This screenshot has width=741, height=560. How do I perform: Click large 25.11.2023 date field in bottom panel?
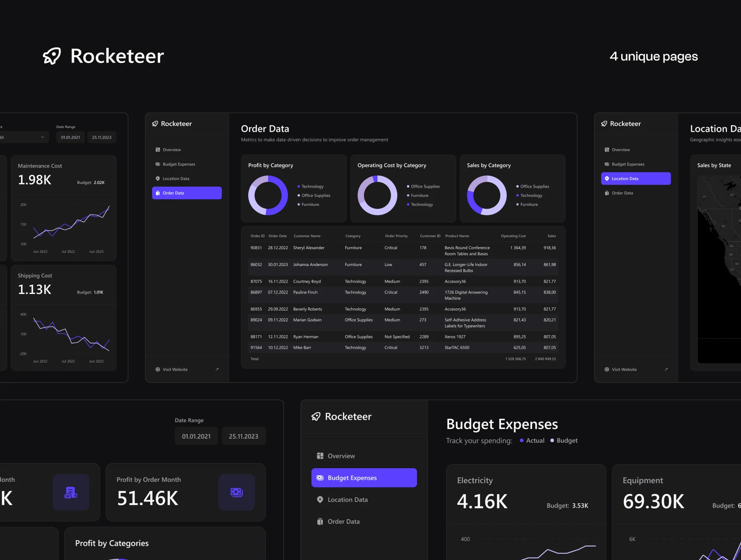[244, 436]
